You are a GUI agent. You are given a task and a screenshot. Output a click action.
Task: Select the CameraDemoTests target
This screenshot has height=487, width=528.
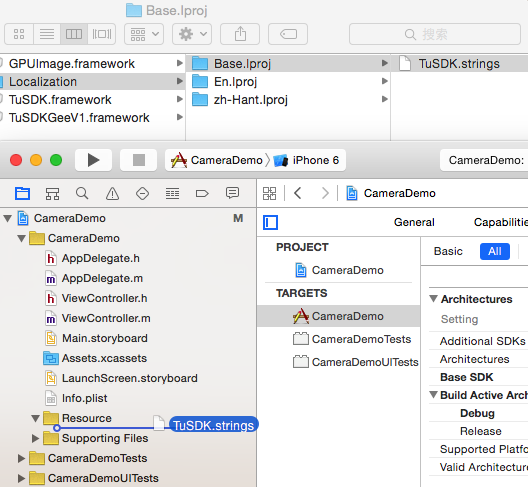(339, 339)
